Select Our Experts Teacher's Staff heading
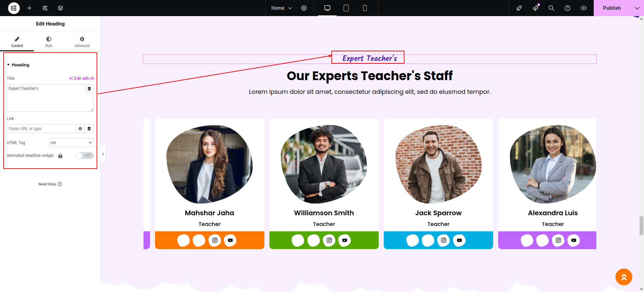 click(370, 76)
